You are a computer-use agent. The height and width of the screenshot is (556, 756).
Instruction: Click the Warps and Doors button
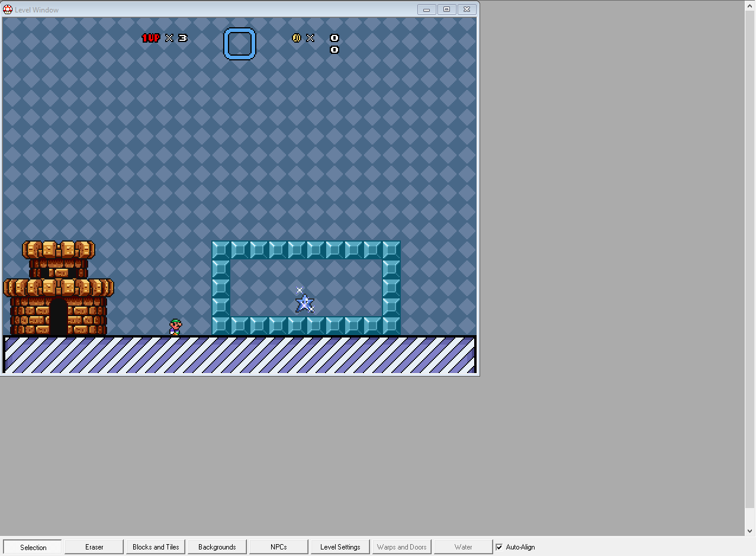tap(402, 547)
